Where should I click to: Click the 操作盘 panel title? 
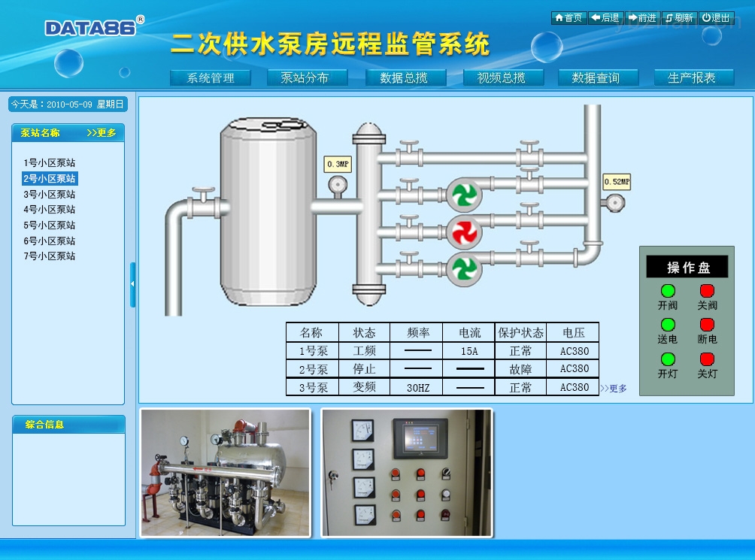687,268
